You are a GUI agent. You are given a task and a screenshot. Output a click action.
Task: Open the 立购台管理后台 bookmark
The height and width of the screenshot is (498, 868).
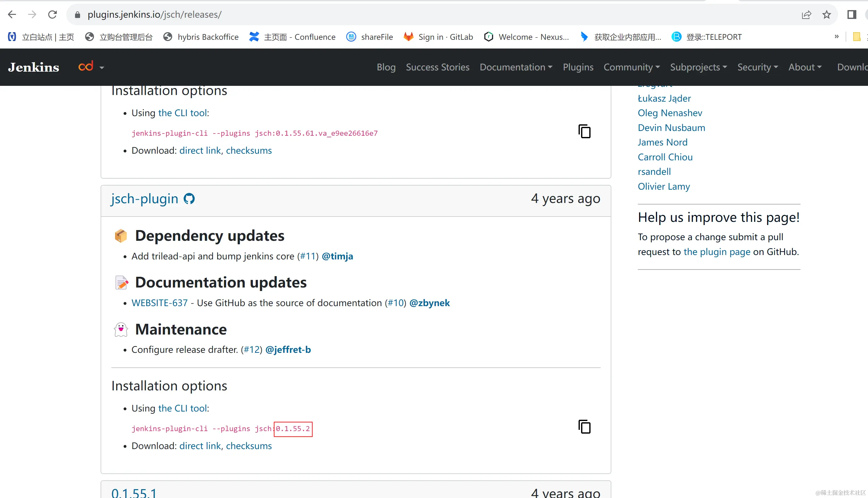[119, 37]
